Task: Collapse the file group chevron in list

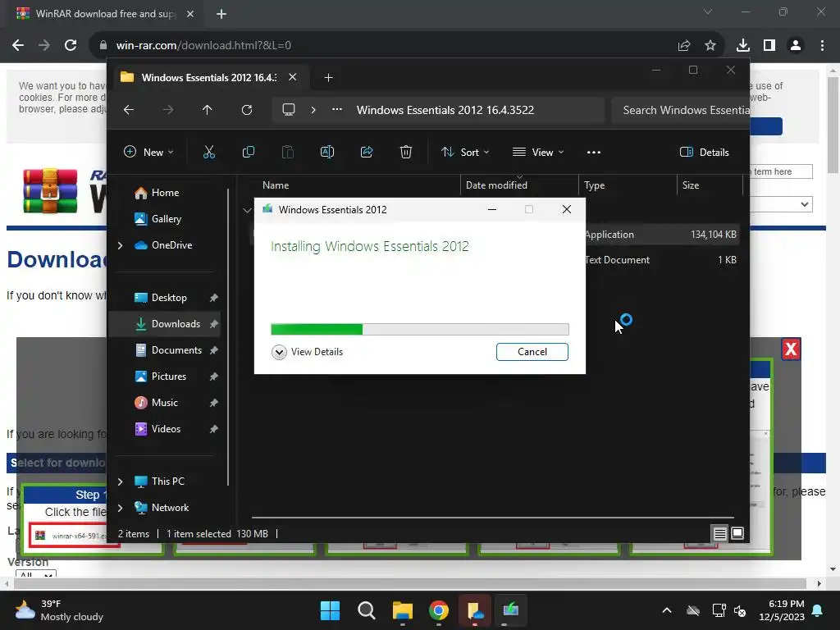Action: [x=247, y=210]
